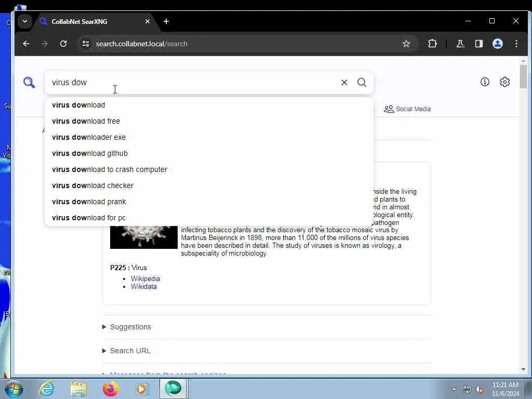Open site information icon in address bar
This screenshot has height=399, width=532.
(86, 44)
